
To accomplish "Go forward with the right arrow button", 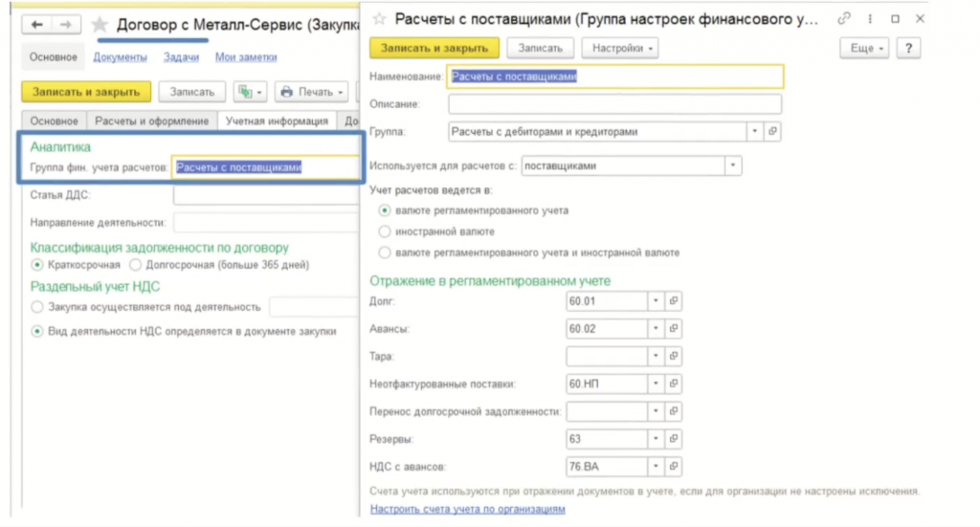I will tap(66, 25).
